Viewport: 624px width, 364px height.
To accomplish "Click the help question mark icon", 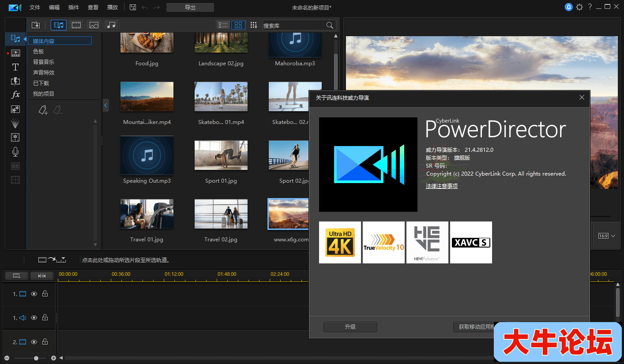I will [x=590, y=7].
